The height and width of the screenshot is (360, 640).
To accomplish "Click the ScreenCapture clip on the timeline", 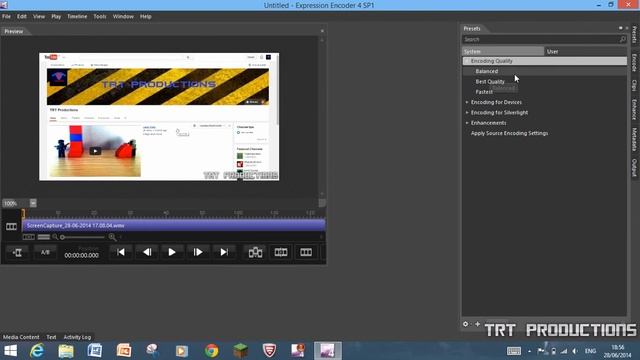I will (174, 225).
